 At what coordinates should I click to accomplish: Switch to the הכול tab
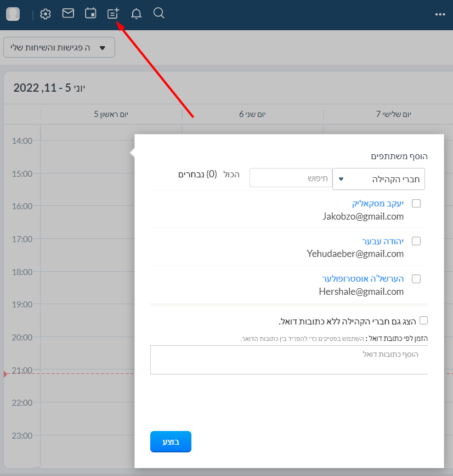click(231, 175)
